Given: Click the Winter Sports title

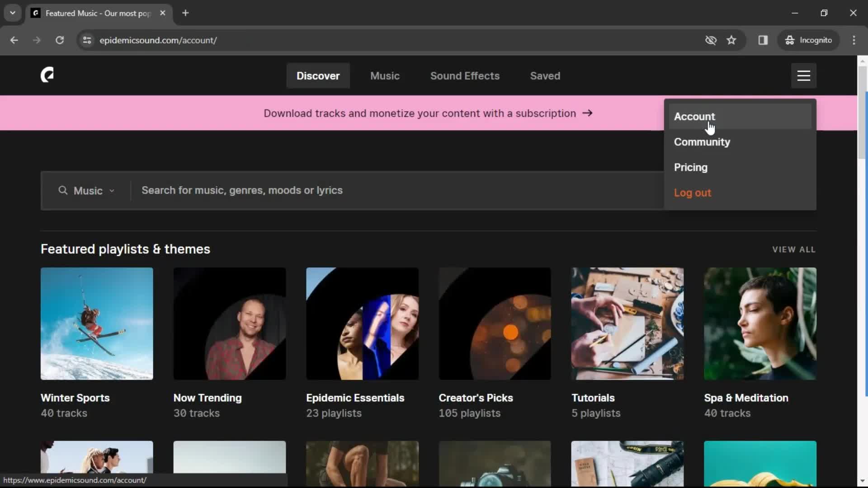Looking at the screenshot, I should point(75,398).
